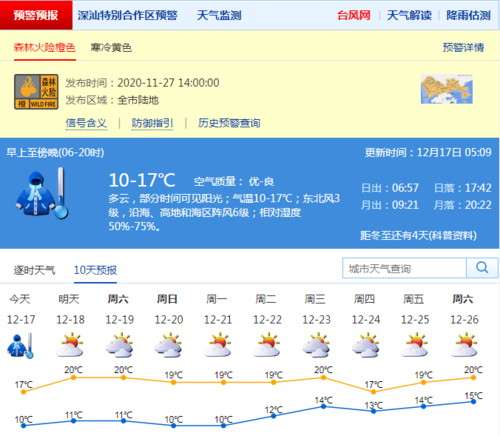
Task: Open the warning area map thumbnail
Action: 447,89
